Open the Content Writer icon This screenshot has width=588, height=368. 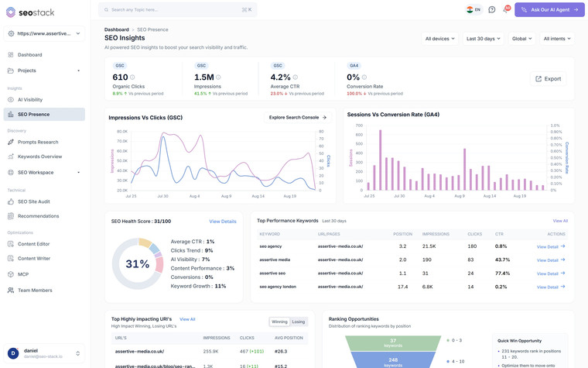(x=11, y=259)
